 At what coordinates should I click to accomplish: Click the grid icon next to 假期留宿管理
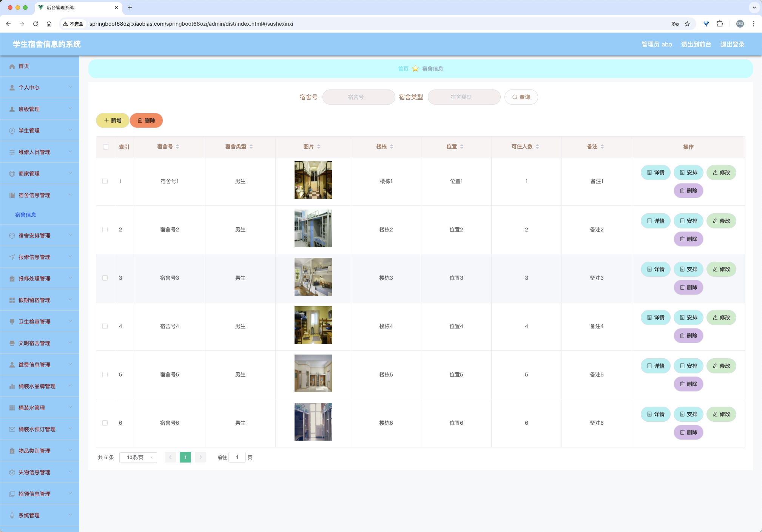(x=12, y=301)
